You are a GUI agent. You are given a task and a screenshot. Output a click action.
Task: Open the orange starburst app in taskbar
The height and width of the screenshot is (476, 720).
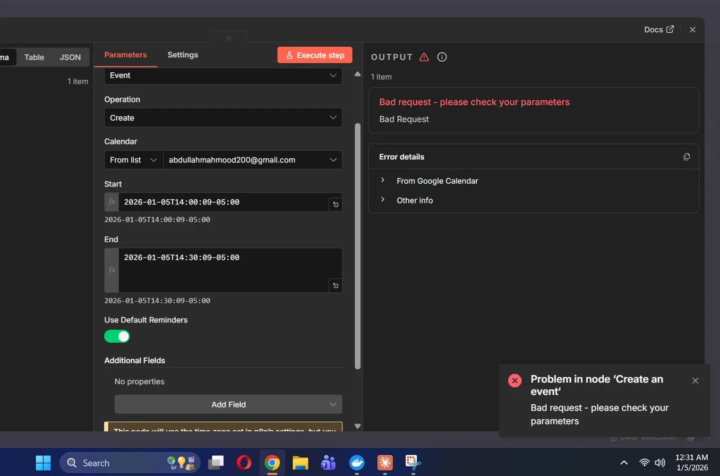[385, 463]
